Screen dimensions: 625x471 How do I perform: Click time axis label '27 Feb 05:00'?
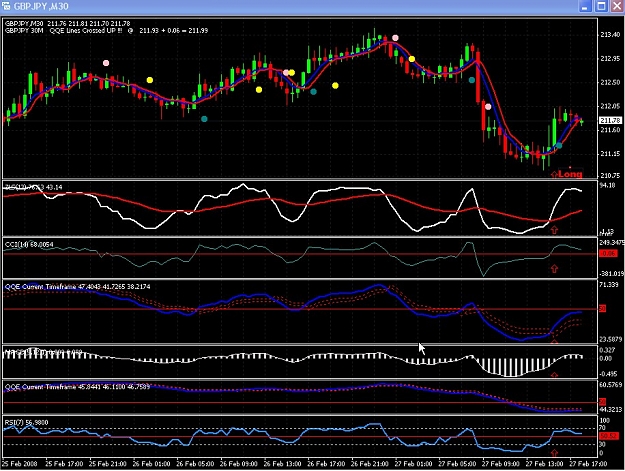pyautogui.click(x=457, y=464)
